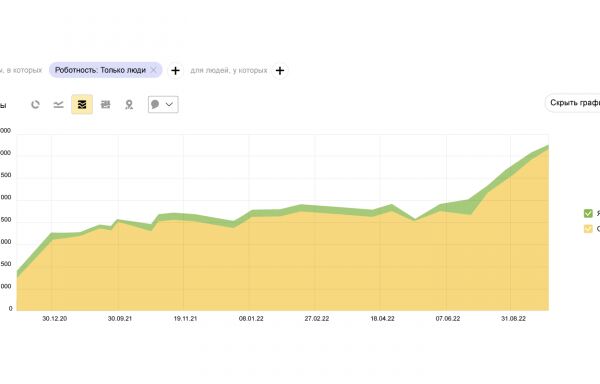
Task: Click the 30.09.21 date label
Action: pos(120,319)
